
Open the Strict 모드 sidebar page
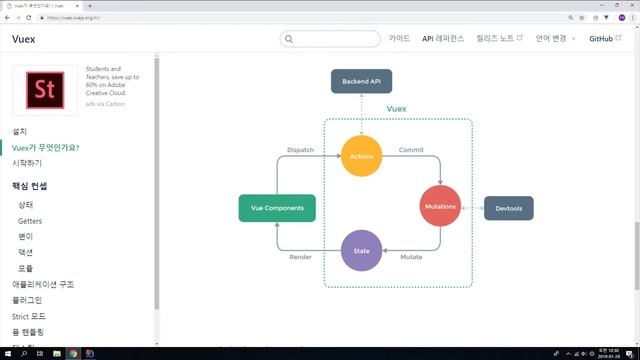coord(29,316)
